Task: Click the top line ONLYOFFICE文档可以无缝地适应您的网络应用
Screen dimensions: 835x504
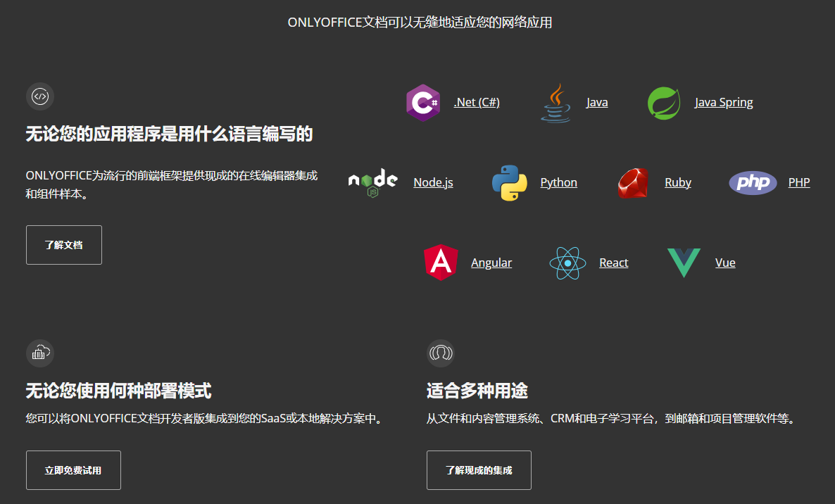Action: (x=420, y=23)
